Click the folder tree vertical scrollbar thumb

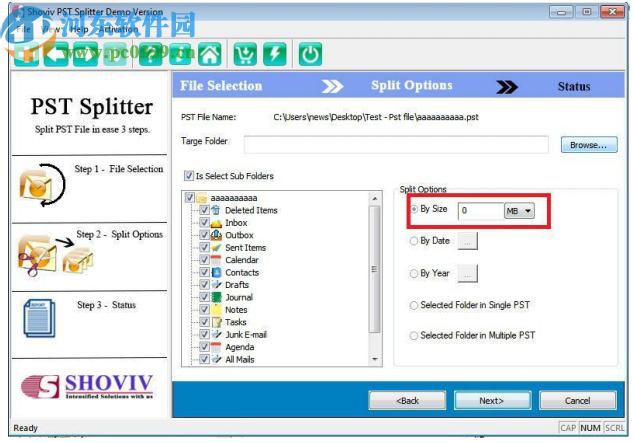click(x=375, y=269)
